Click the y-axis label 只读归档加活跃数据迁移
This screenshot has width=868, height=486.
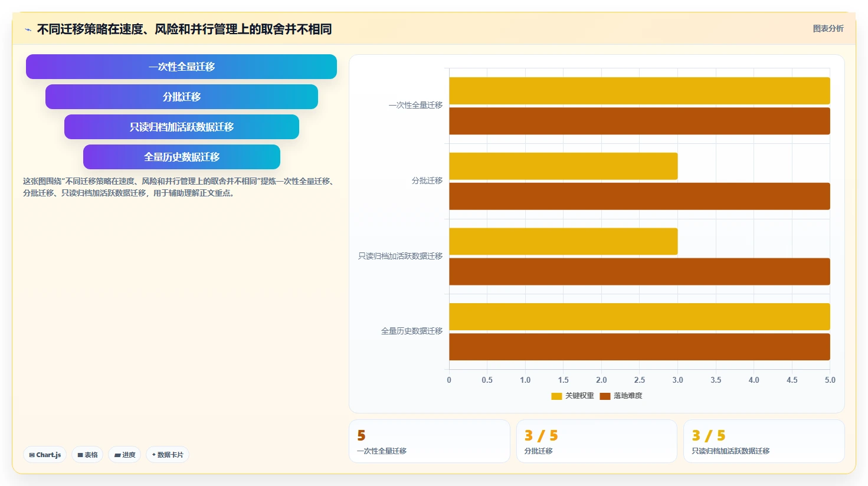pos(400,256)
